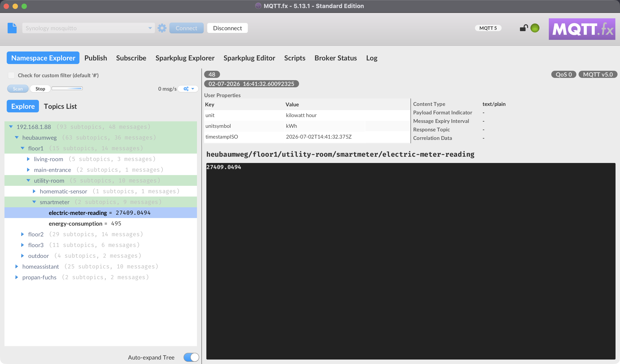Open the Sparkplug Explorer tab

[185, 58]
